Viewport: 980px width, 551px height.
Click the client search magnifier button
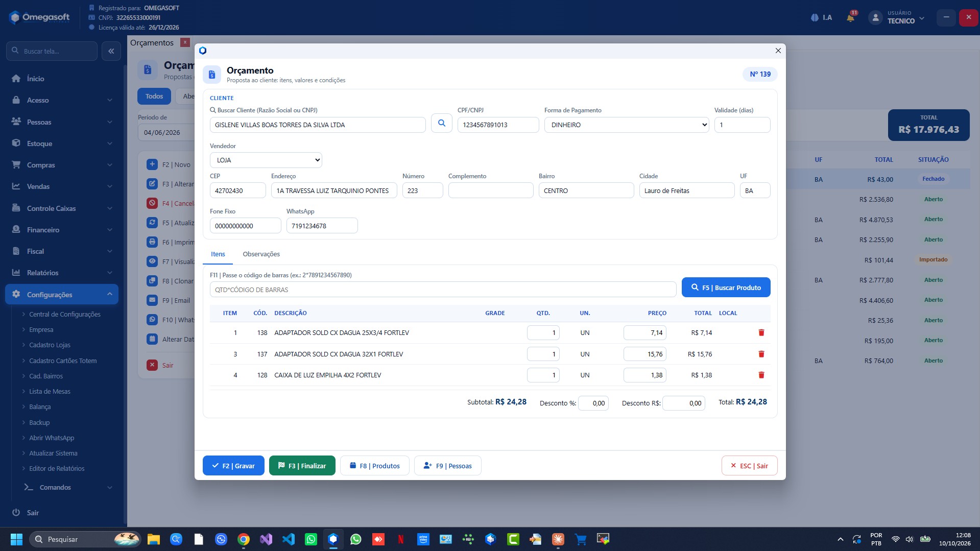[x=442, y=123]
